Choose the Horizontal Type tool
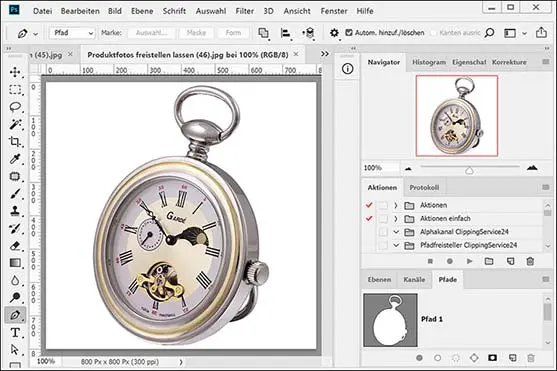557x371 pixels. [15, 333]
